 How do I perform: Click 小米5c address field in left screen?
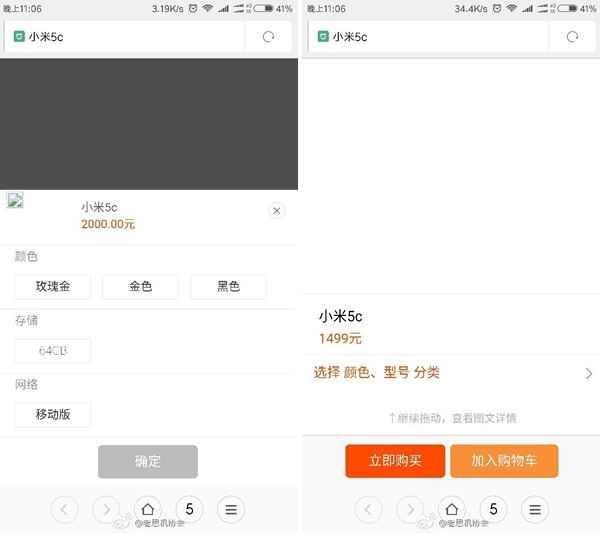124,37
